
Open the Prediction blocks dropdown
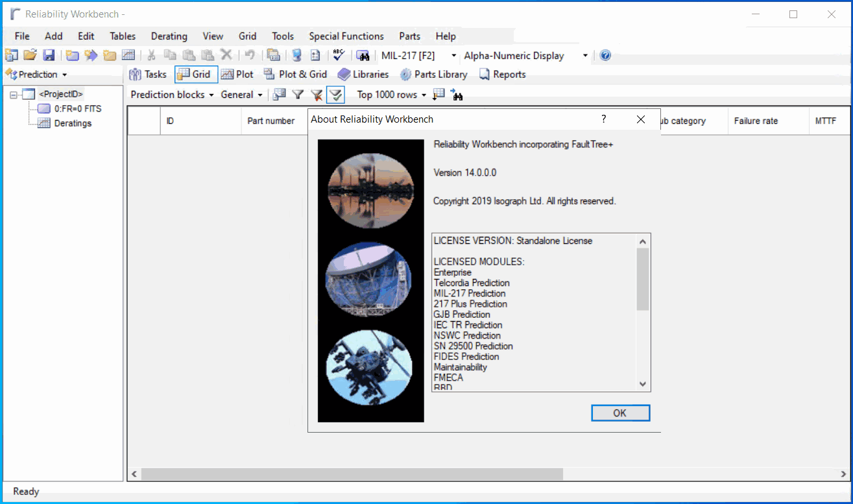172,95
